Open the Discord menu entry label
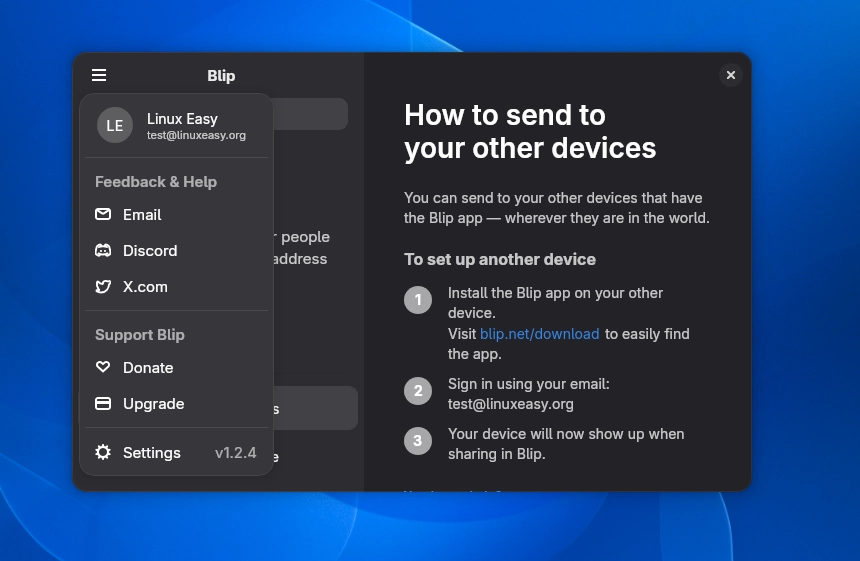The image size is (860, 561). [x=150, y=251]
